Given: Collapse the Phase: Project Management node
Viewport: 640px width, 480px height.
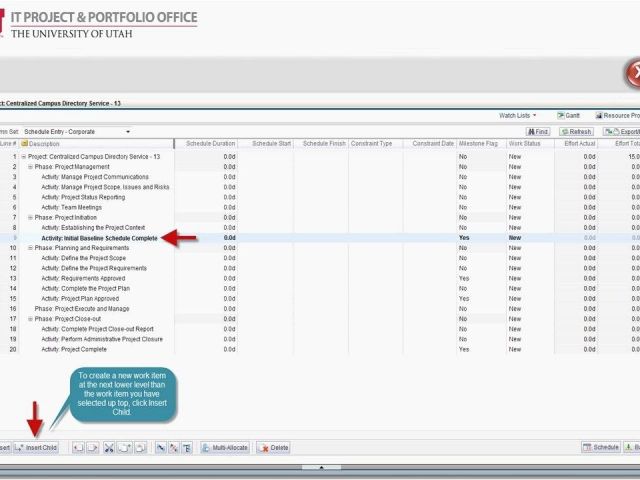Looking at the screenshot, I should tap(30, 167).
